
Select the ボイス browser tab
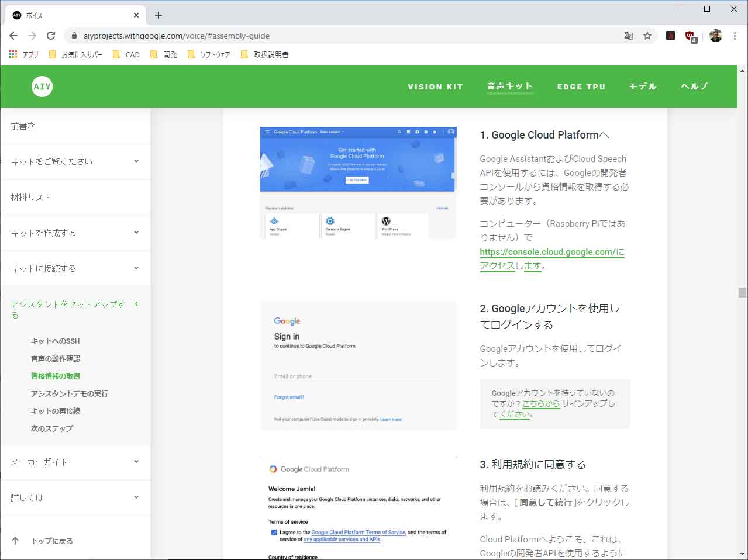click(76, 15)
